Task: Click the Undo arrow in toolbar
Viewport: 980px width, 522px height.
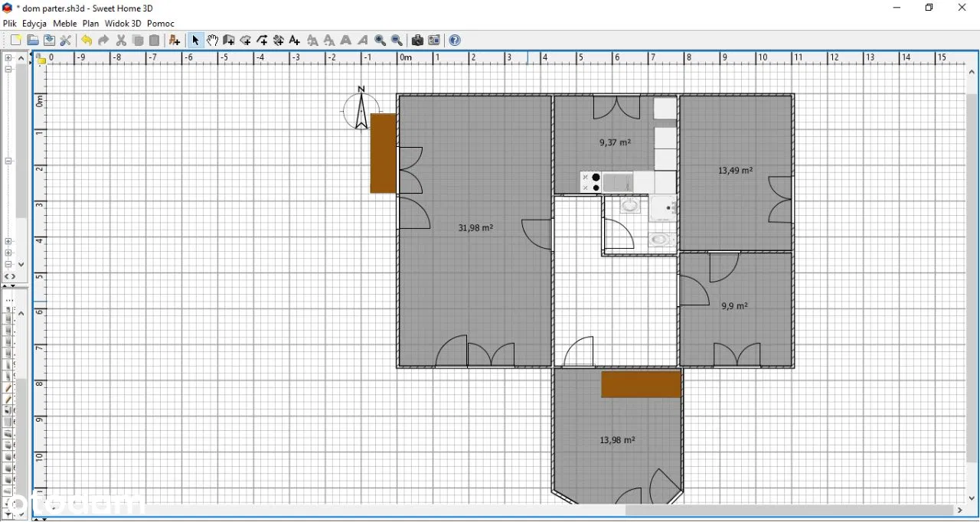Action: click(x=87, y=41)
